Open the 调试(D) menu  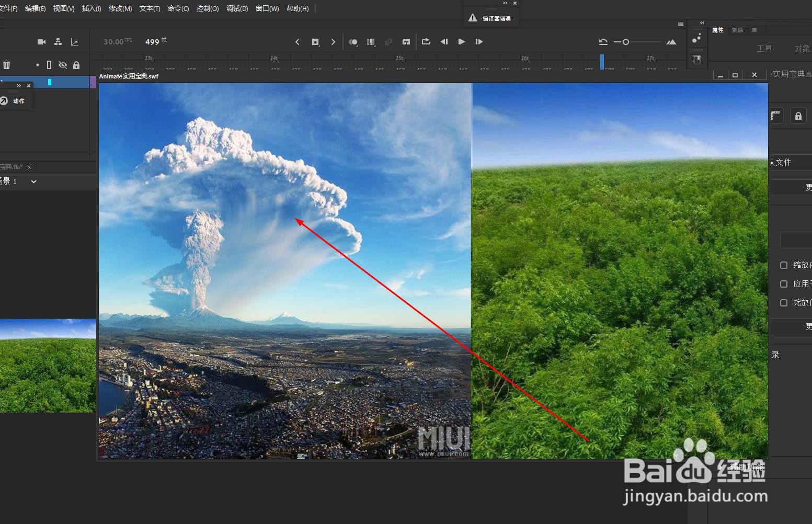237,9
